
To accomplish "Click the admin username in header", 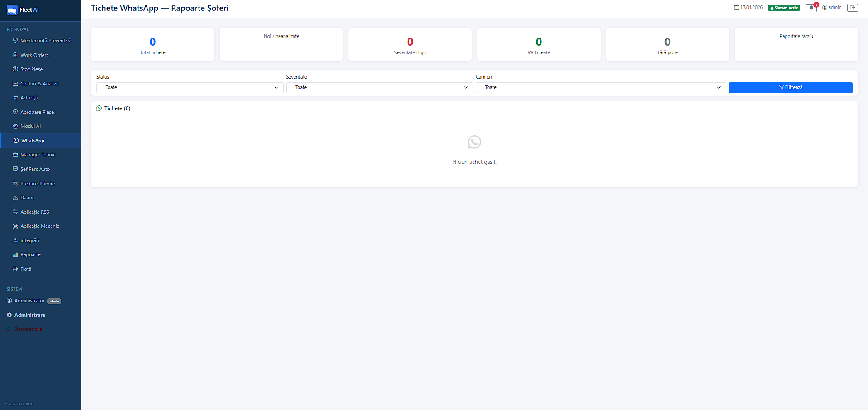I will coord(835,8).
